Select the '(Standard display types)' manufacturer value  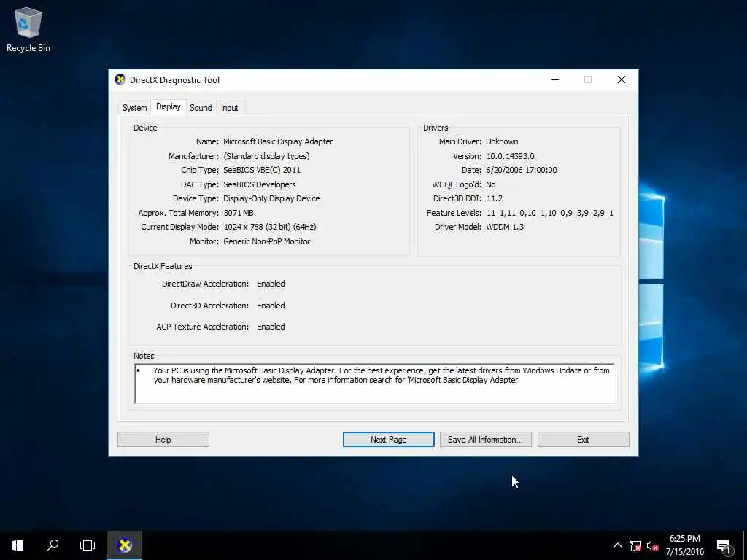266,156
